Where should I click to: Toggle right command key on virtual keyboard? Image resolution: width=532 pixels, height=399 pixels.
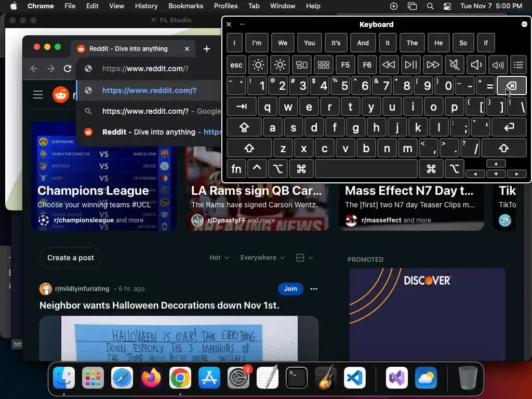431,169
